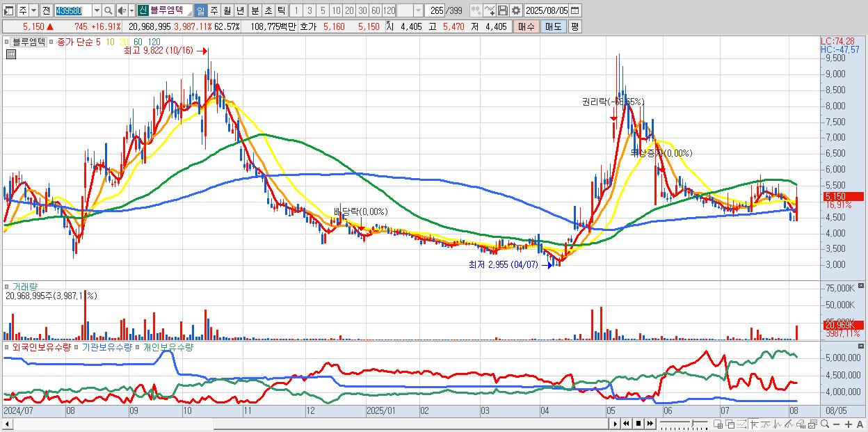This screenshot has height=432, width=868.
Task: Choose the 5 interval button
Action: 323,10
